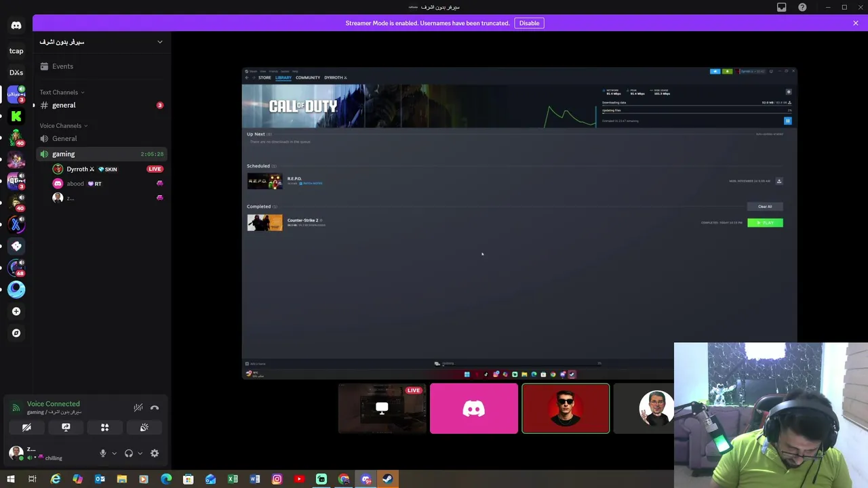Toggle noise suppression icon in voice panel

pyautogui.click(x=138, y=407)
